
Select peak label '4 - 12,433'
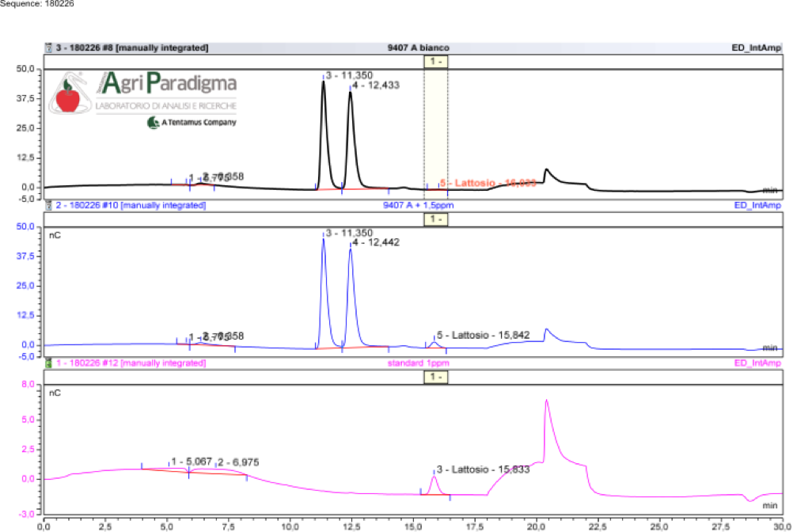click(376, 85)
